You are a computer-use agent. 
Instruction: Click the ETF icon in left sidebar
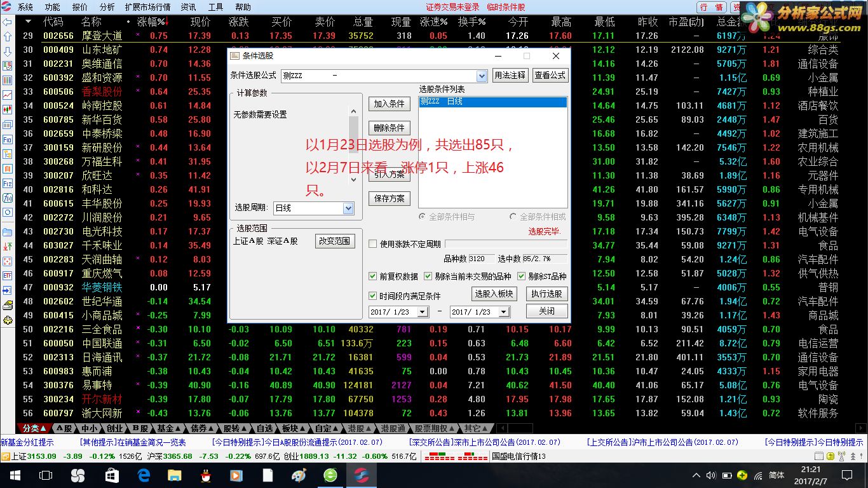[x=8, y=275]
